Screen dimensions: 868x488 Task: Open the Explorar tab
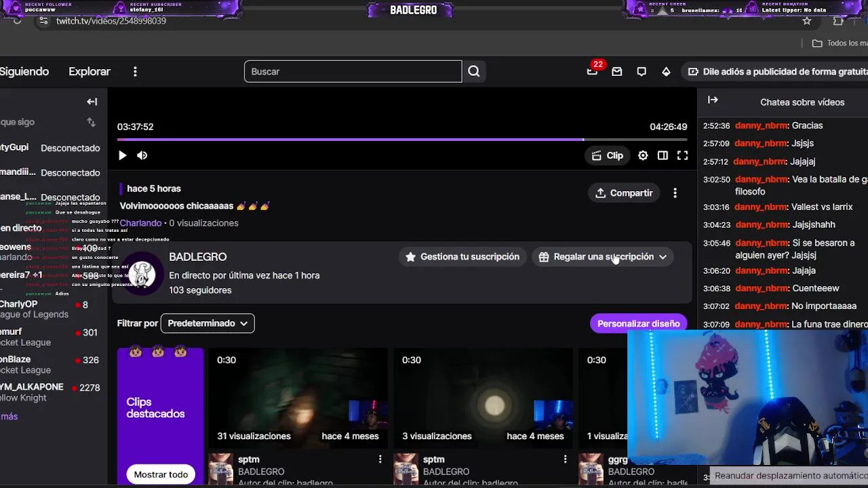click(90, 71)
